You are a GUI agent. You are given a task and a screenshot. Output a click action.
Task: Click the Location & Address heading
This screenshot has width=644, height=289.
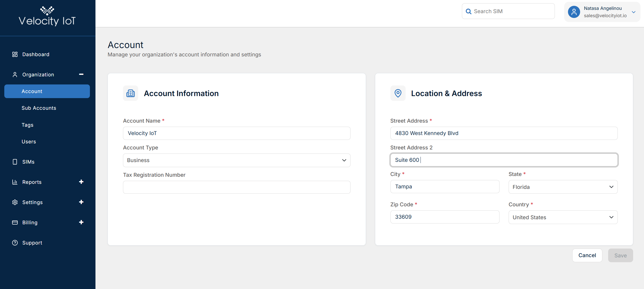click(x=447, y=93)
